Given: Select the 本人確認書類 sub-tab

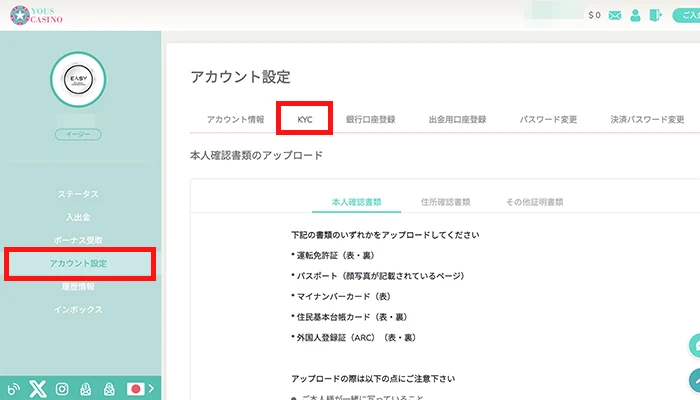Looking at the screenshot, I should [356, 202].
